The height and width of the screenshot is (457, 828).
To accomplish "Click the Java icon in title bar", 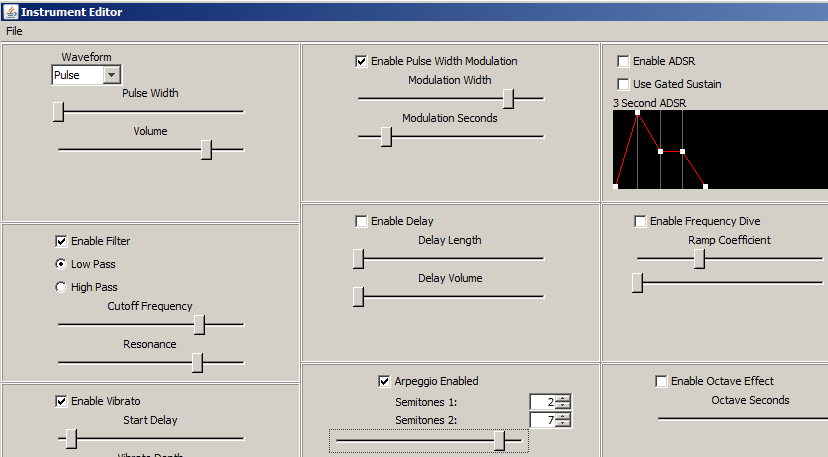I will coord(10,11).
